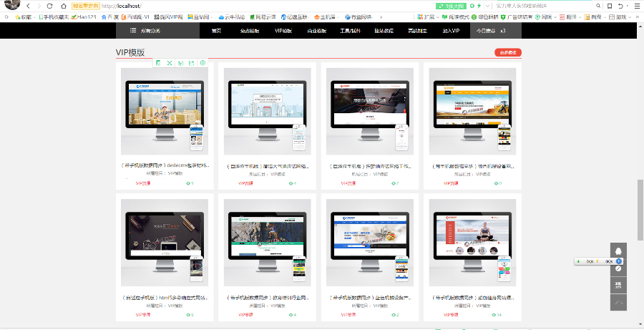The height and width of the screenshot is (330, 644).
Task: Click the settings gear in the floating image toolbar
Action: coord(203,63)
